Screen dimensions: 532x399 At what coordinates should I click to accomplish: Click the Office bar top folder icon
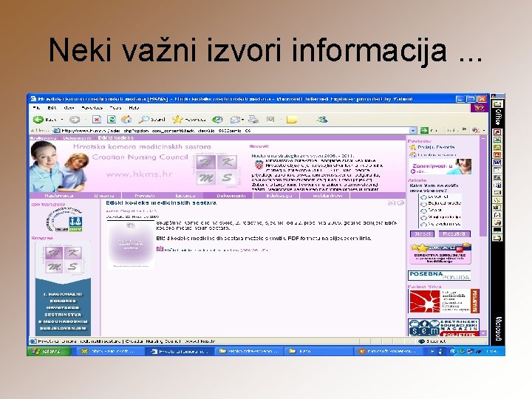(x=497, y=104)
